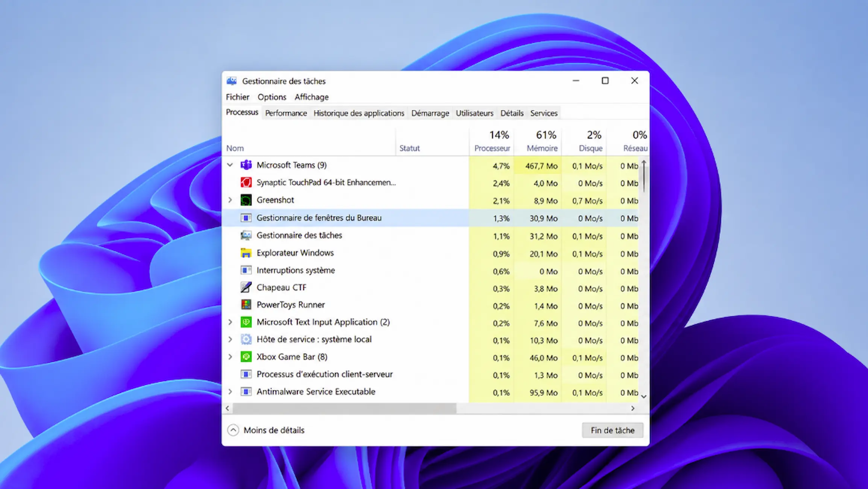This screenshot has height=489, width=868.
Task: Expand Hôte de service : système local
Action: (x=230, y=339)
